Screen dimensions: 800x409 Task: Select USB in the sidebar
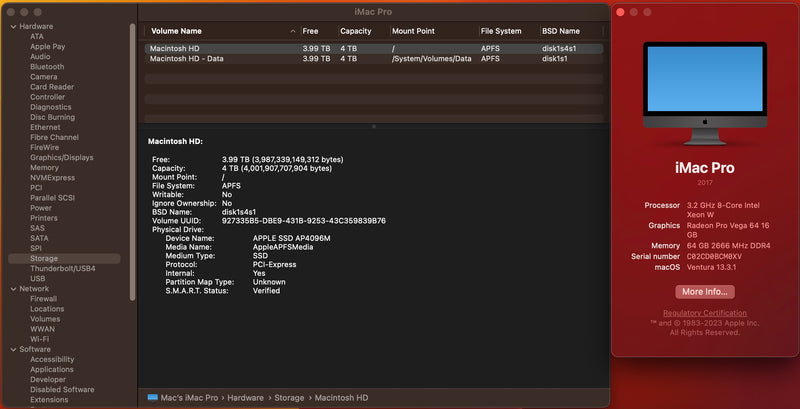coord(37,278)
